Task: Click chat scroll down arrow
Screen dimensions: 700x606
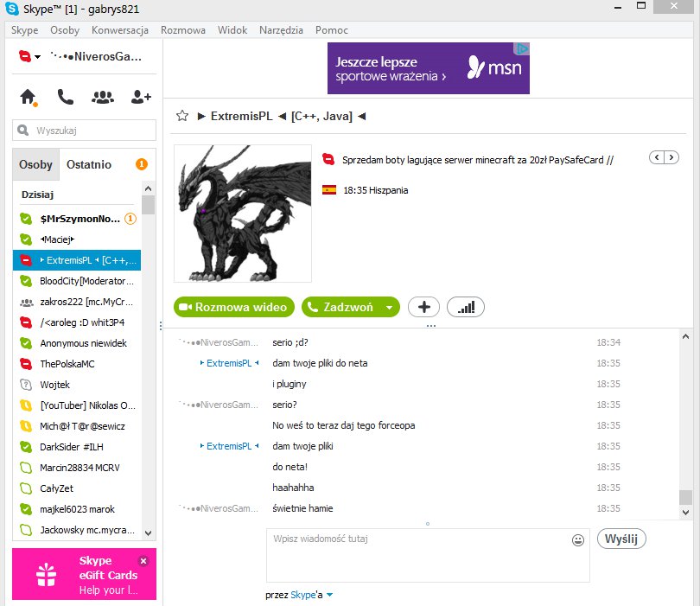Action: tap(685, 513)
